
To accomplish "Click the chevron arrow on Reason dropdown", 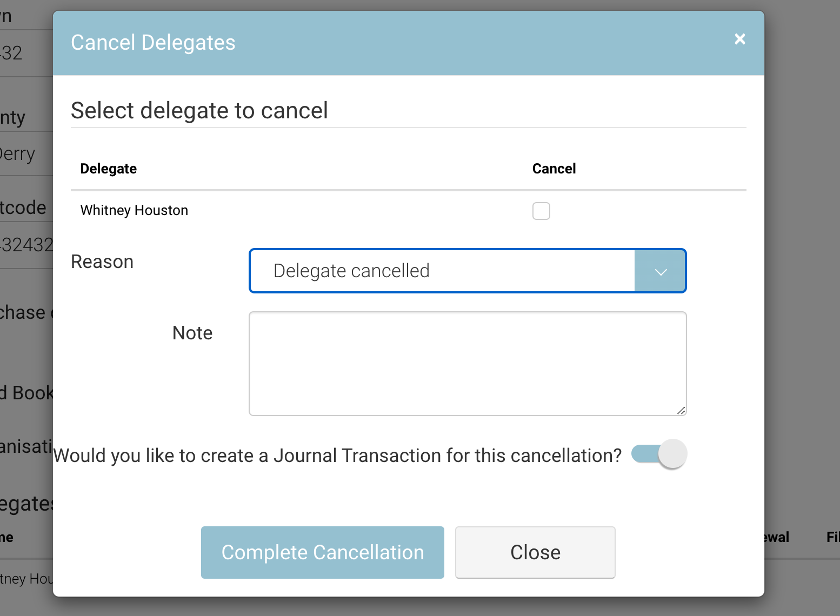I will point(661,271).
